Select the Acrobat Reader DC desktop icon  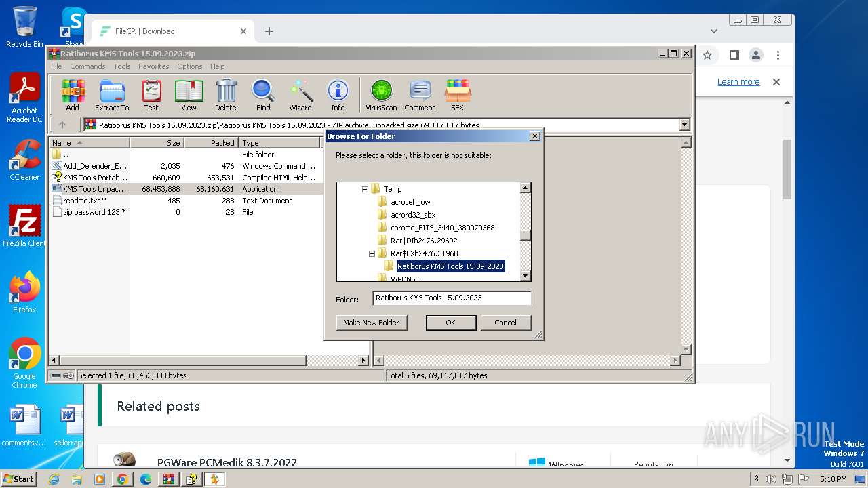tap(24, 99)
